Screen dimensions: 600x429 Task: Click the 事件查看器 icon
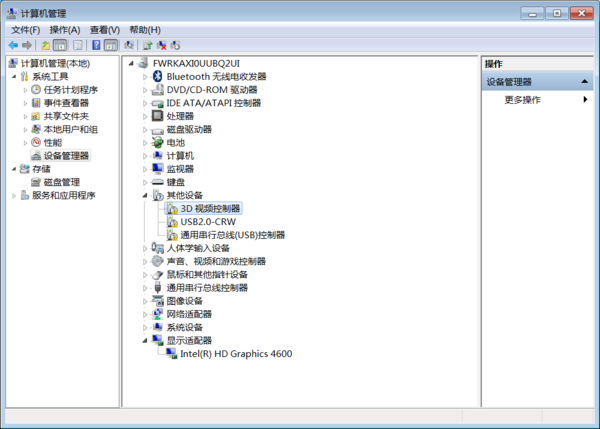[x=36, y=103]
